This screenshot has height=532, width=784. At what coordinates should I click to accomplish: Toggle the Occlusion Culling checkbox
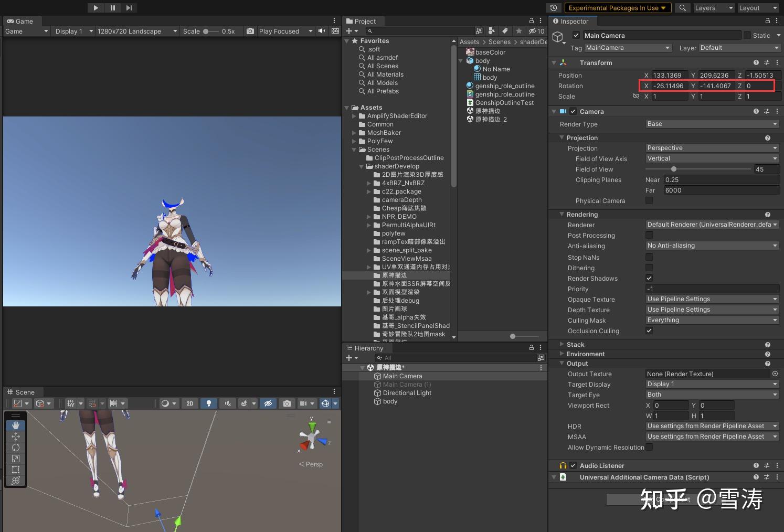(x=649, y=331)
